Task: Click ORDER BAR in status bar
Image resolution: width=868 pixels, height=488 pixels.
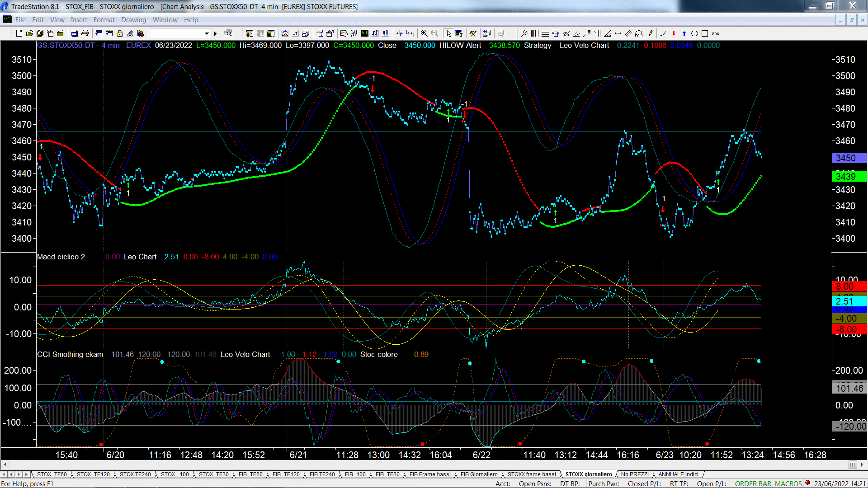Action: click(753, 484)
